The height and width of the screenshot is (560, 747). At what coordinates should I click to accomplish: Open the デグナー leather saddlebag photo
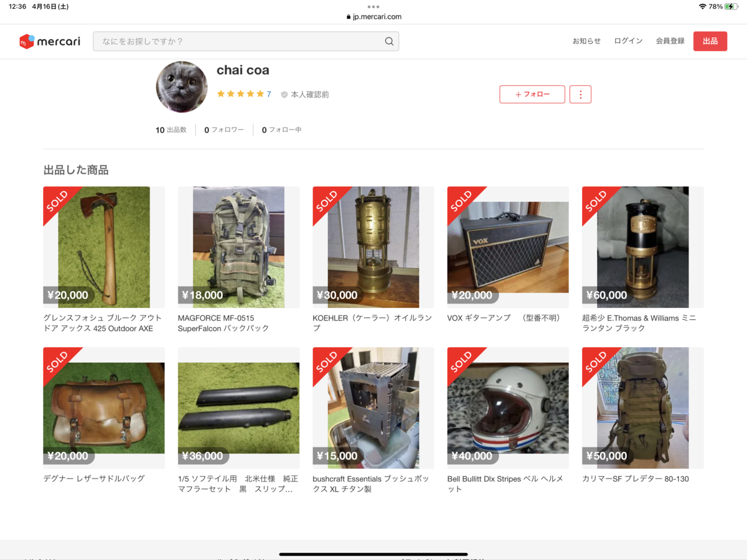104,408
